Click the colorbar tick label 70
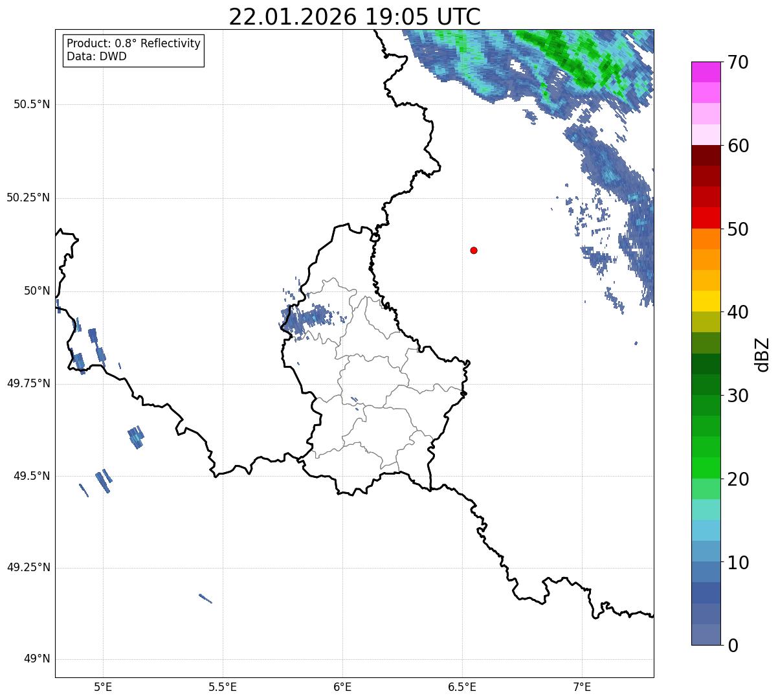 pyautogui.click(x=738, y=63)
